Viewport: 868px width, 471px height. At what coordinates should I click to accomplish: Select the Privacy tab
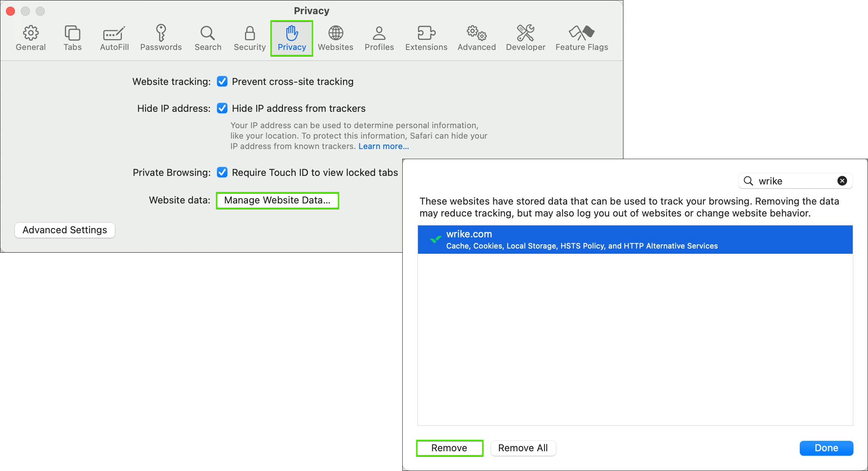[x=291, y=38]
